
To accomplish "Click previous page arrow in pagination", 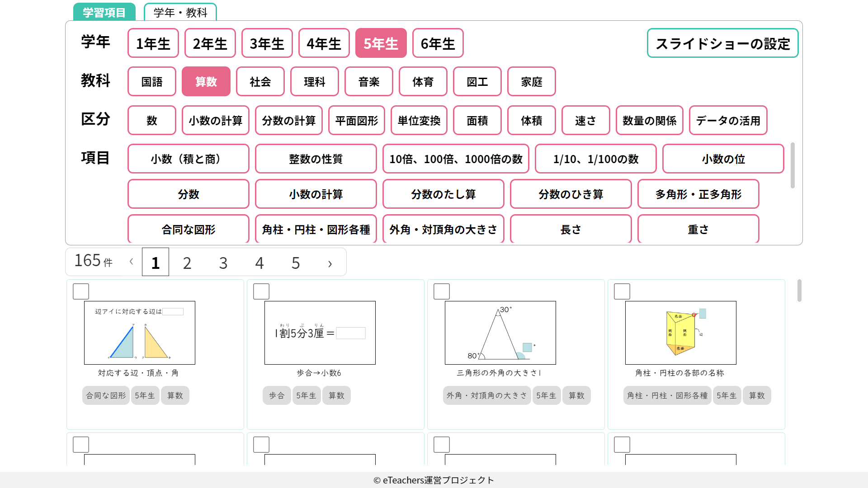I will pos(131,262).
